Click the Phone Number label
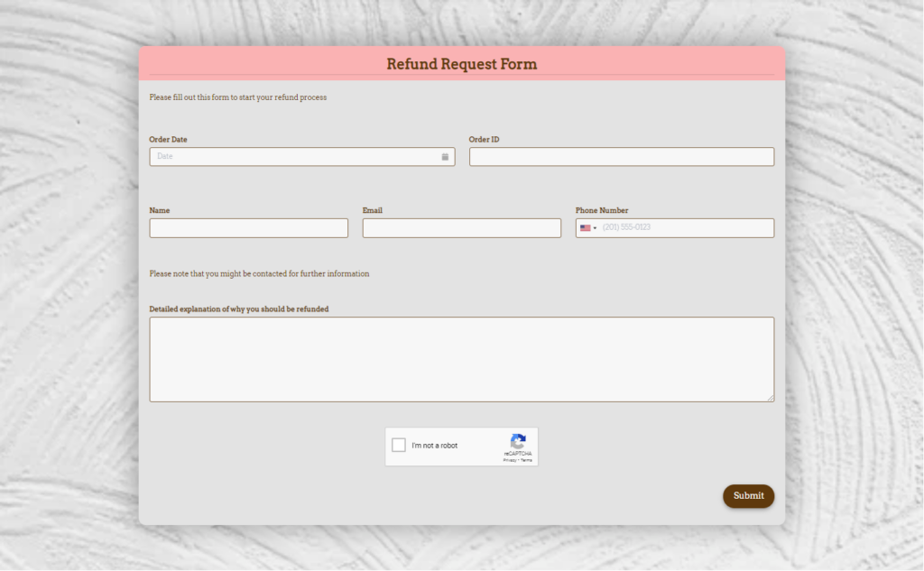This screenshot has width=924, height=571. click(x=602, y=210)
